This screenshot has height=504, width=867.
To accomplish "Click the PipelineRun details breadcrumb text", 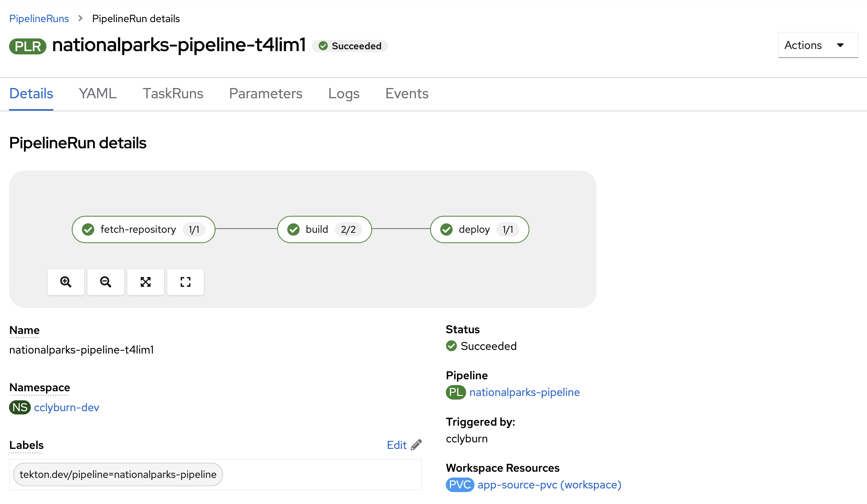I will tap(136, 18).
